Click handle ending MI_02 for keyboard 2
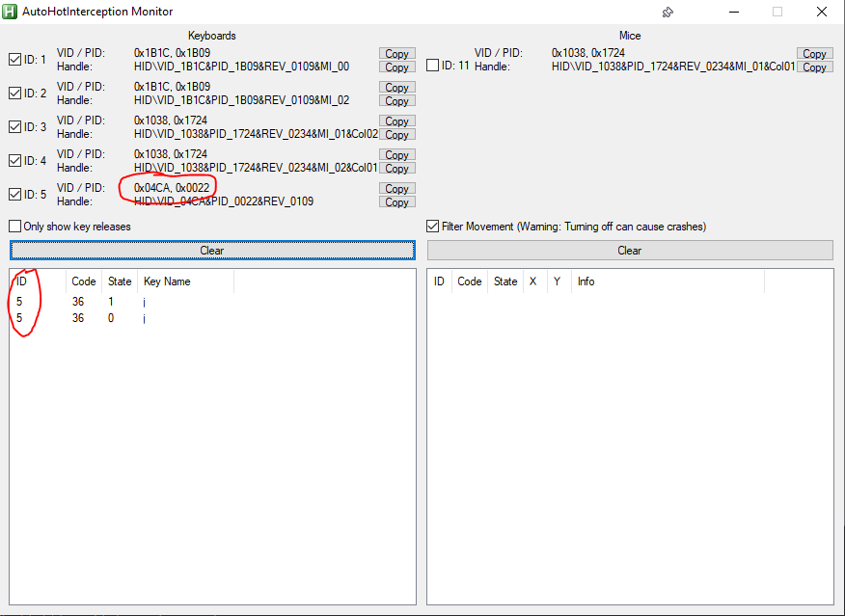Viewport: 845px width, 616px height. tap(241, 100)
